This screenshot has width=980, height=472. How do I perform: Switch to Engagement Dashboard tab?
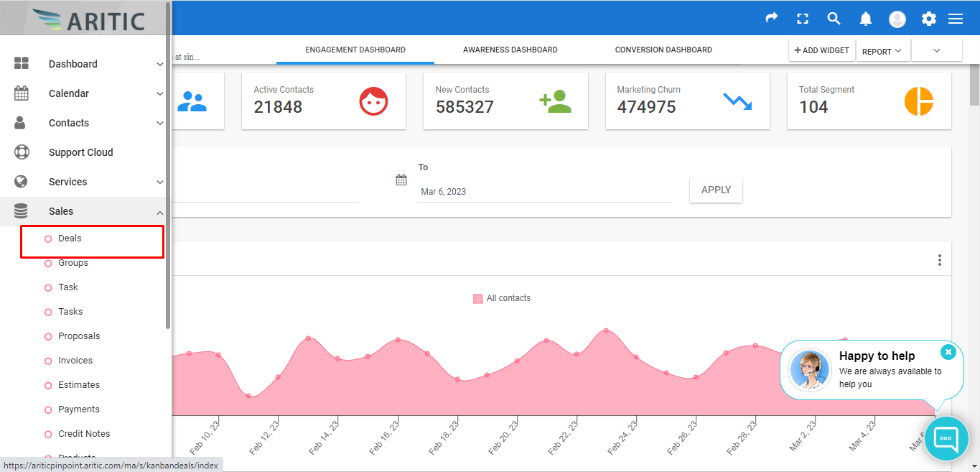click(x=355, y=50)
